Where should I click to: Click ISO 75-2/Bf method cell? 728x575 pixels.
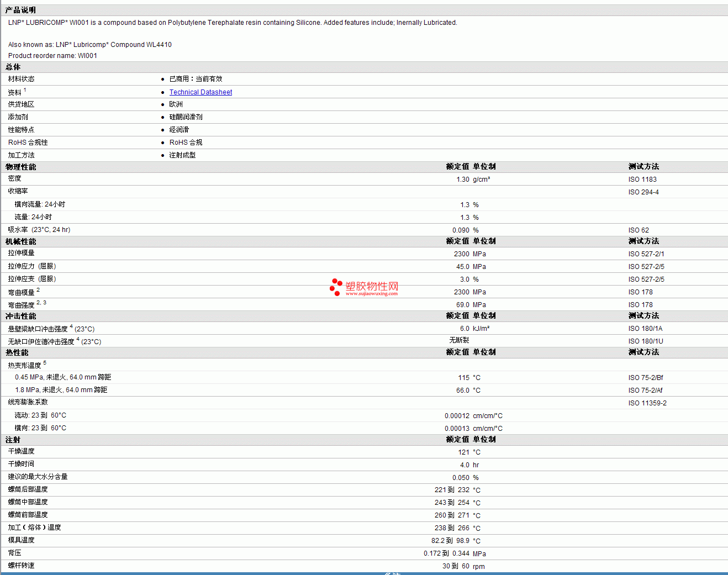(x=646, y=378)
